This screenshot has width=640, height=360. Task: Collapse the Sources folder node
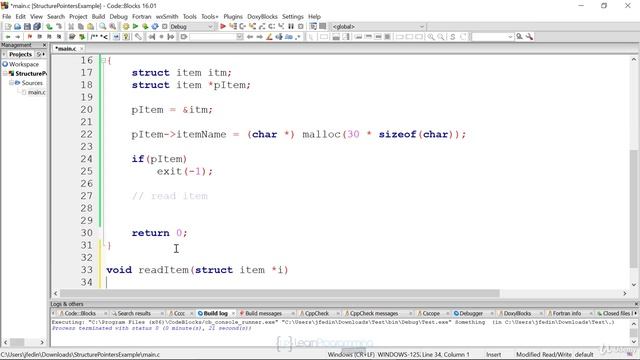click(x=11, y=83)
